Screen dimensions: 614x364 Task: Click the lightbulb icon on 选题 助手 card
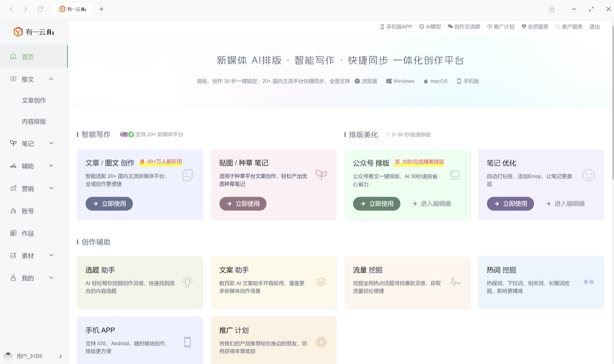[x=187, y=282]
